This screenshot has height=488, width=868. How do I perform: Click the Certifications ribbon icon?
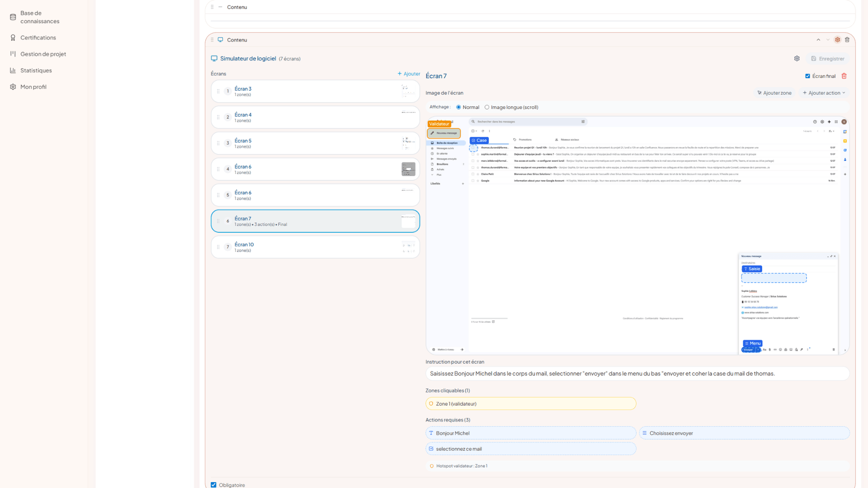tap(13, 38)
